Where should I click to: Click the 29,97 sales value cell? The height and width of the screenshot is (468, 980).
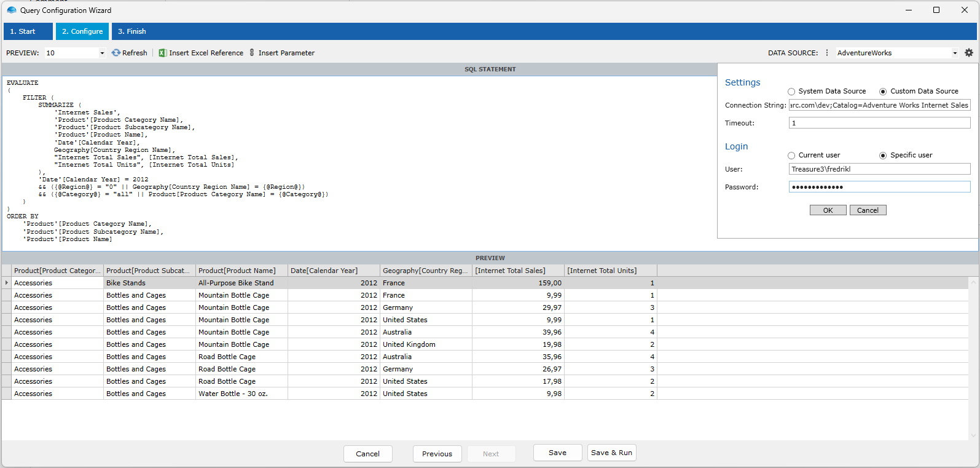coord(519,307)
